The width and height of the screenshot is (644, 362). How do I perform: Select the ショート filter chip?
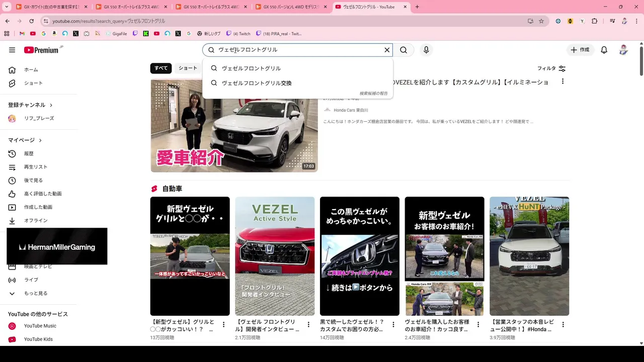tap(188, 68)
